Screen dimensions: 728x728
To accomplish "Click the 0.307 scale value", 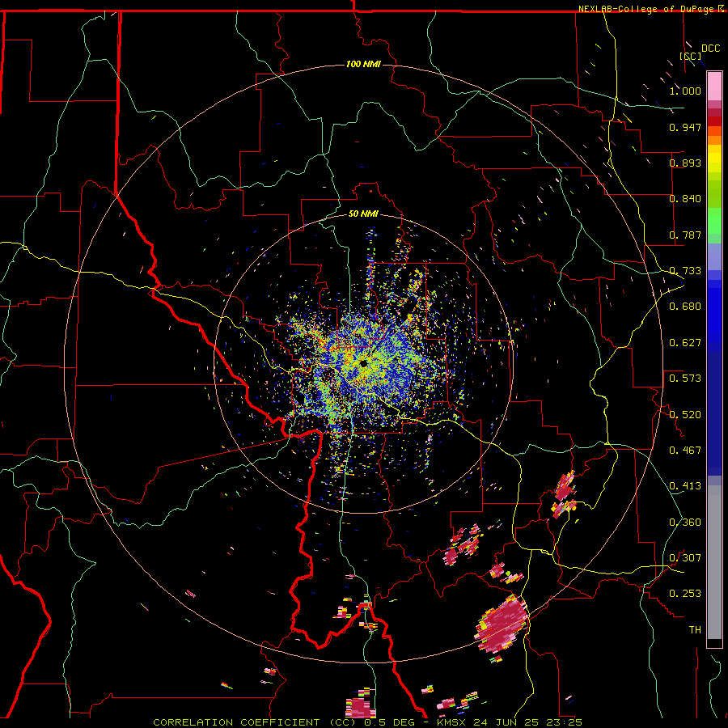I will point(685,558).
